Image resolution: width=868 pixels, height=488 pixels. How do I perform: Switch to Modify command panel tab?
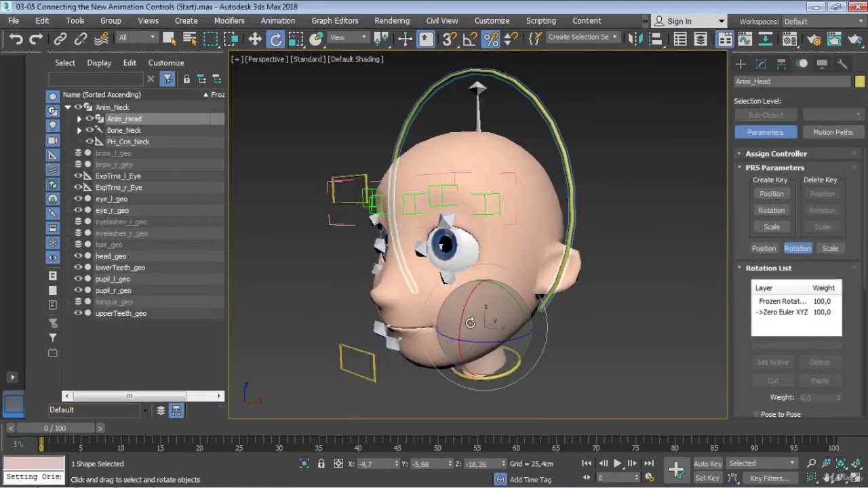761,64
